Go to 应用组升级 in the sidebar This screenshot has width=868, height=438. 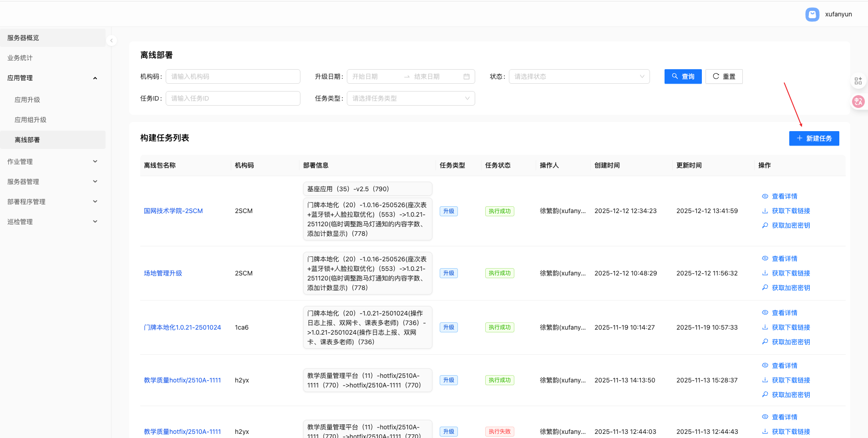(30, 120)
